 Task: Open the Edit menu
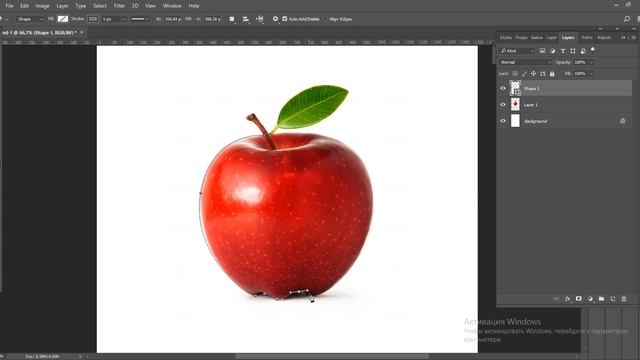(24, 6)
